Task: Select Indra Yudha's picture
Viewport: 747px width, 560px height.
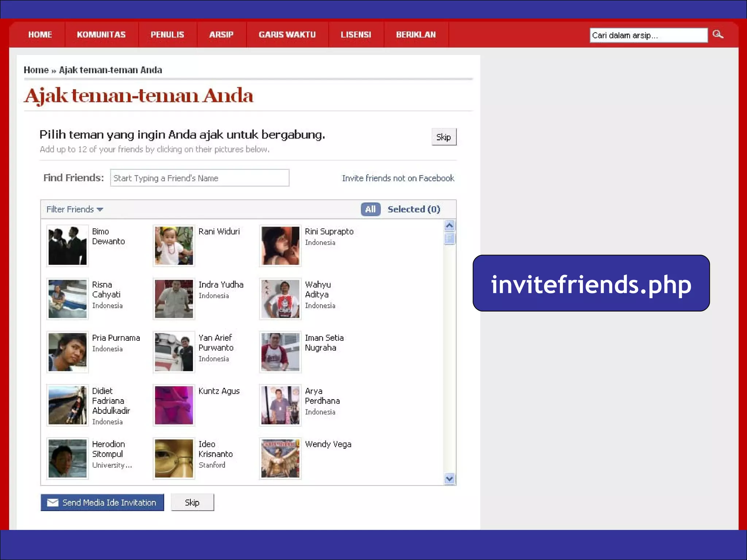Action: pos(174,299)
